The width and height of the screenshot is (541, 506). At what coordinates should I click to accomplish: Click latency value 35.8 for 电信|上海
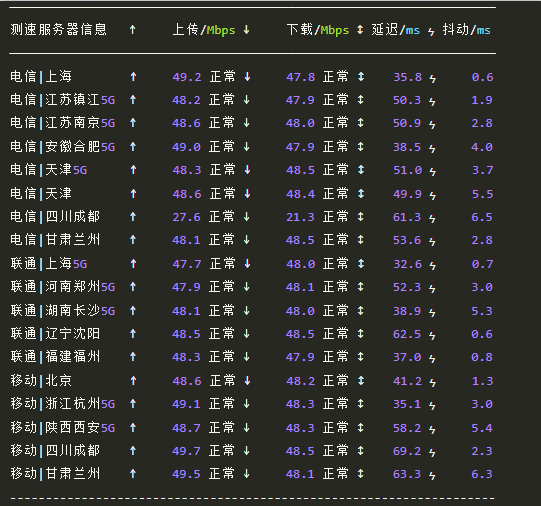[407, 77]
